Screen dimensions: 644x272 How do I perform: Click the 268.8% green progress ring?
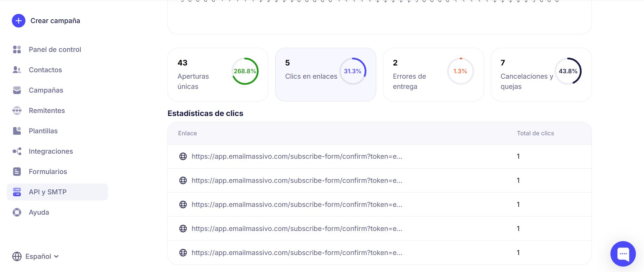(x=245, y=71)
